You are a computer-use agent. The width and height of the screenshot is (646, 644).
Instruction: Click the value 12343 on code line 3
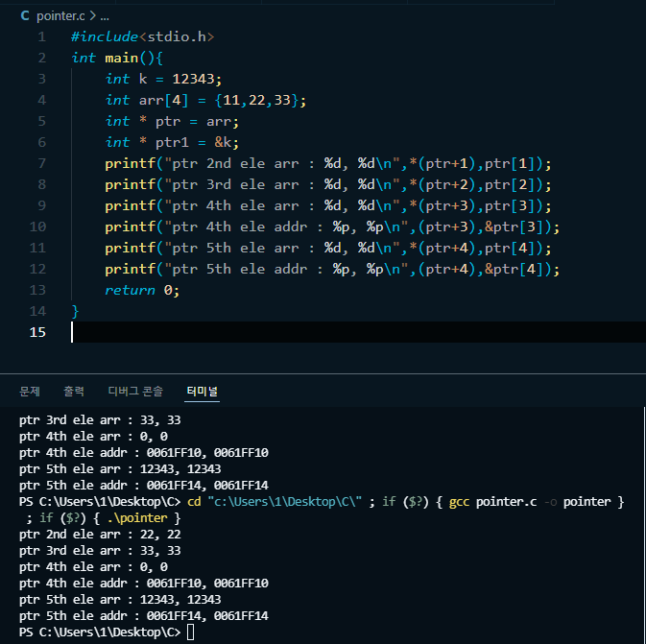point(193,79)
